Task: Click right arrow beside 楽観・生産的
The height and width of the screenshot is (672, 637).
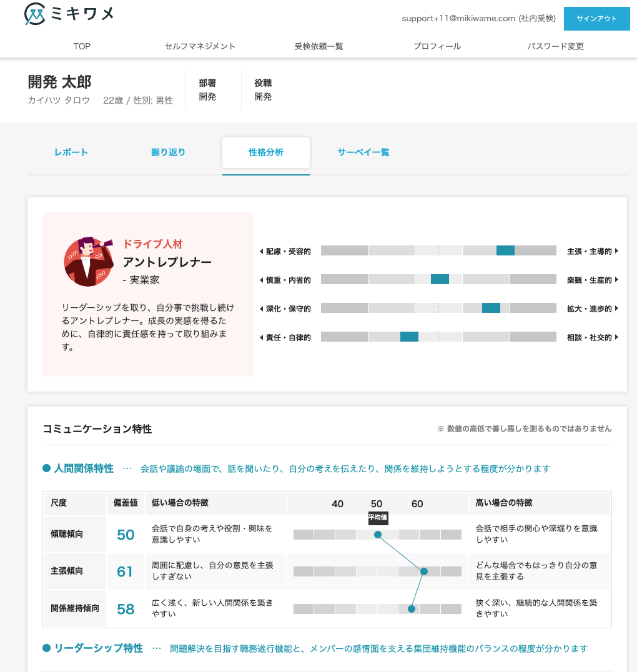Action: pos(616,280)
